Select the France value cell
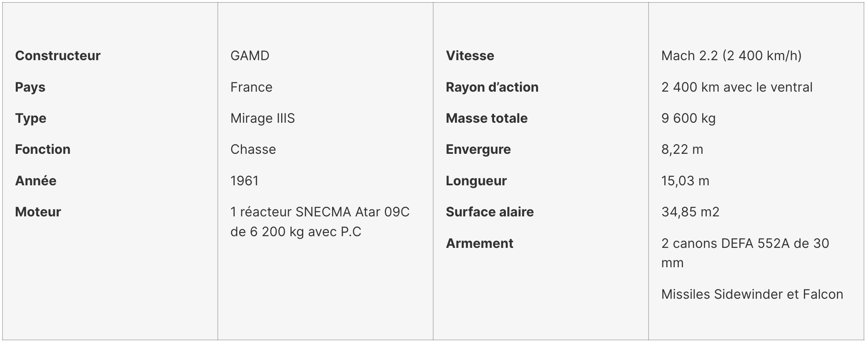This screenshot has width=868, height=348. [x=251, y=87]
